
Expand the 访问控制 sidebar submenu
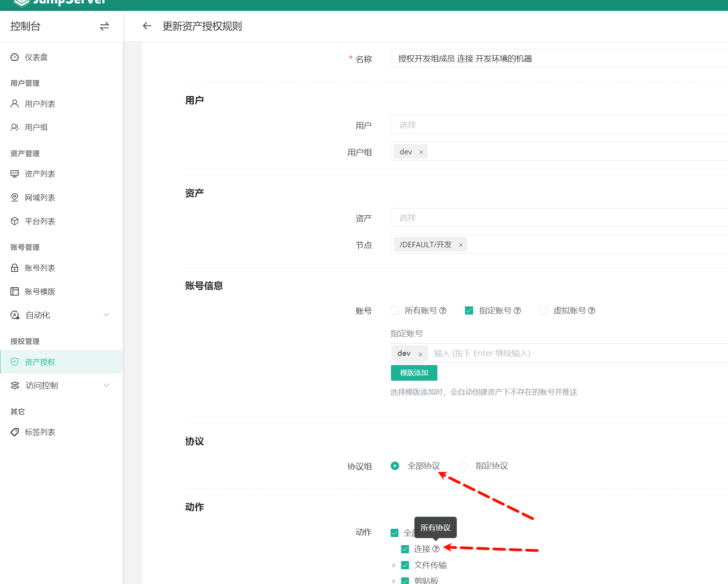106,385
